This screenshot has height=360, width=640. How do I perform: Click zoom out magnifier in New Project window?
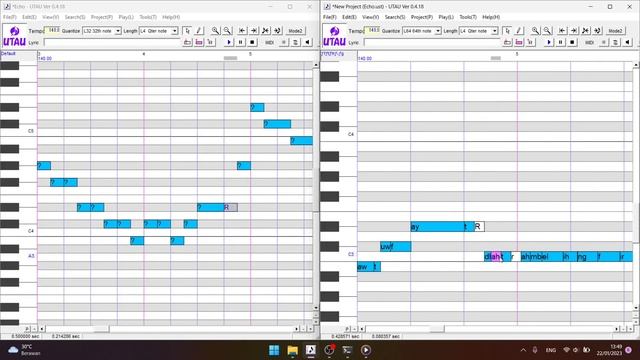547,31
